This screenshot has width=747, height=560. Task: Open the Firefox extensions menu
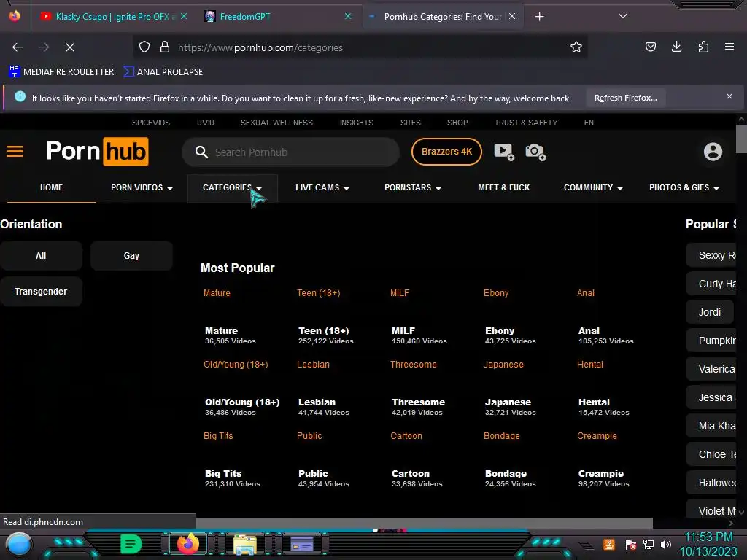pos(703,47)
